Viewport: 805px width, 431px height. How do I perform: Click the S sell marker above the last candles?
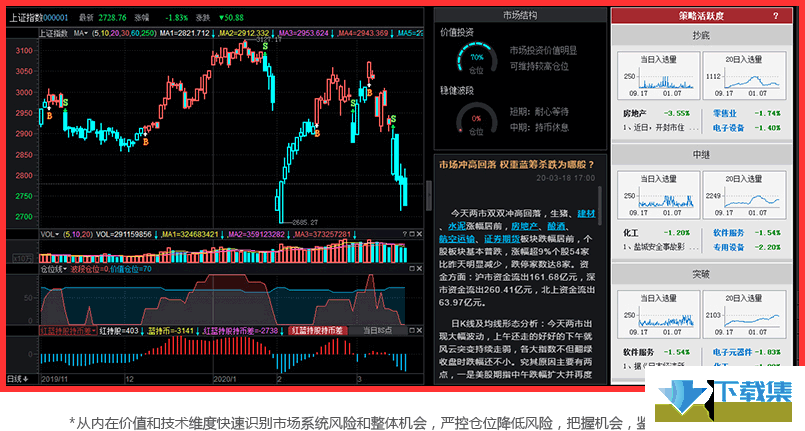coord(393,119)
